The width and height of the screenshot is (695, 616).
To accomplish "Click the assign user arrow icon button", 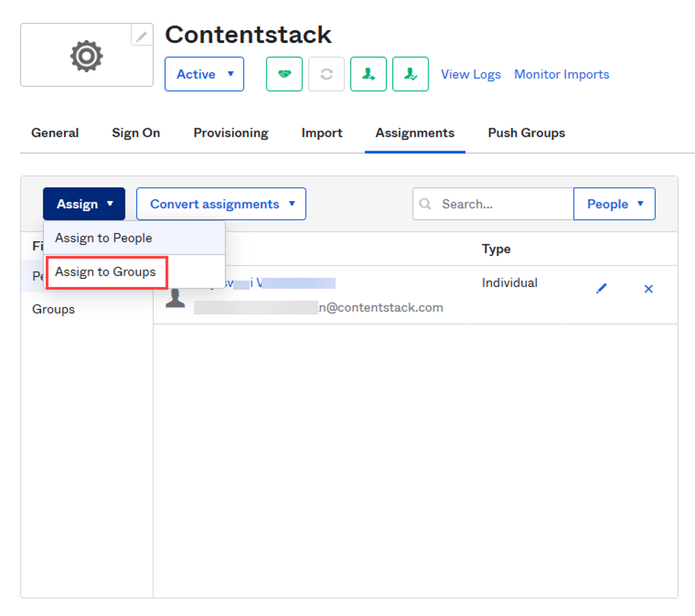I will (368, 74).
